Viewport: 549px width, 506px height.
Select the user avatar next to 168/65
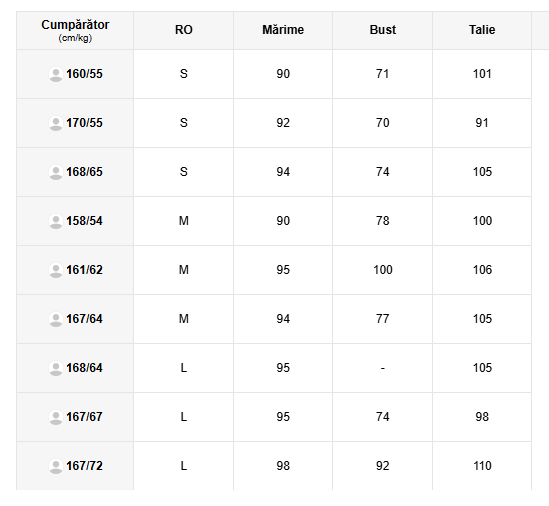click(x=56, y=172)
